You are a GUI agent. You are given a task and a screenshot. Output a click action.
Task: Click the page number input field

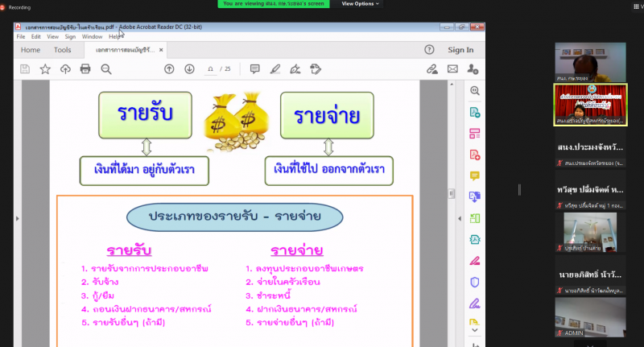tap(210, 69)
